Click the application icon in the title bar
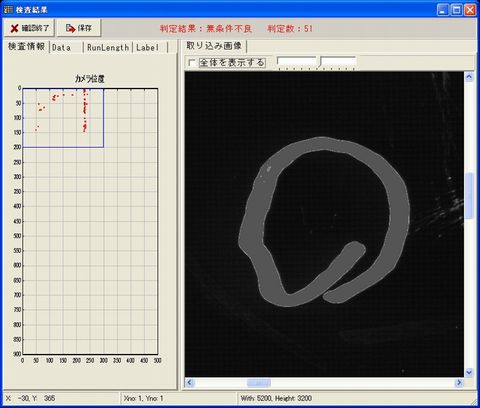 pos(8,9)
